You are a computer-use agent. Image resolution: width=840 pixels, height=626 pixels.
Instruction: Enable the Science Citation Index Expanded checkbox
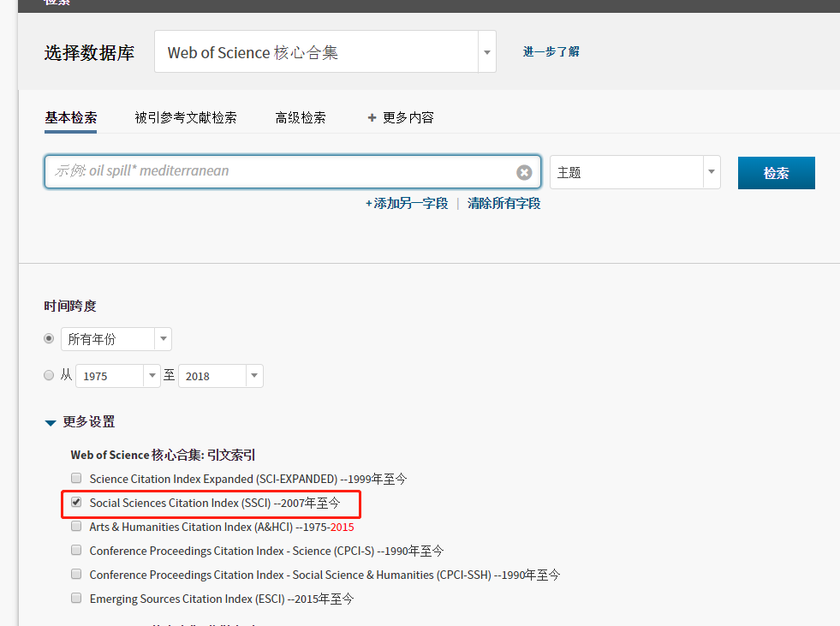[76, 478]
